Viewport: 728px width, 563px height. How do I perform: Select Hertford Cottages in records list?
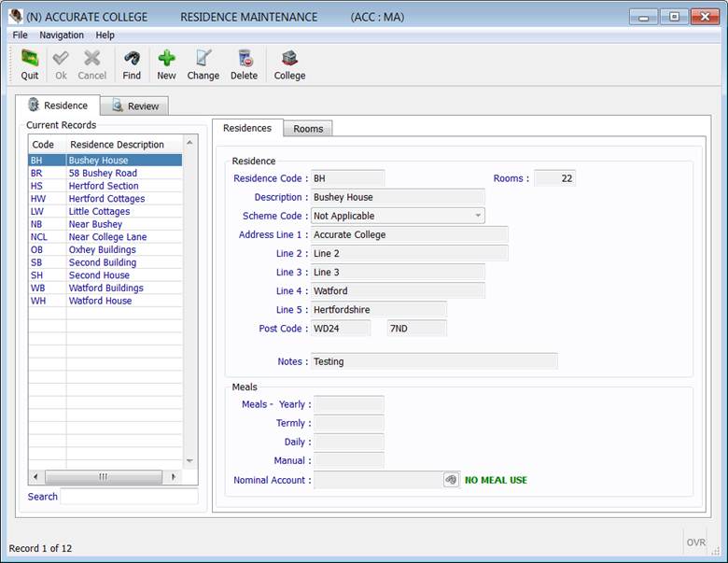coord(106,199)
